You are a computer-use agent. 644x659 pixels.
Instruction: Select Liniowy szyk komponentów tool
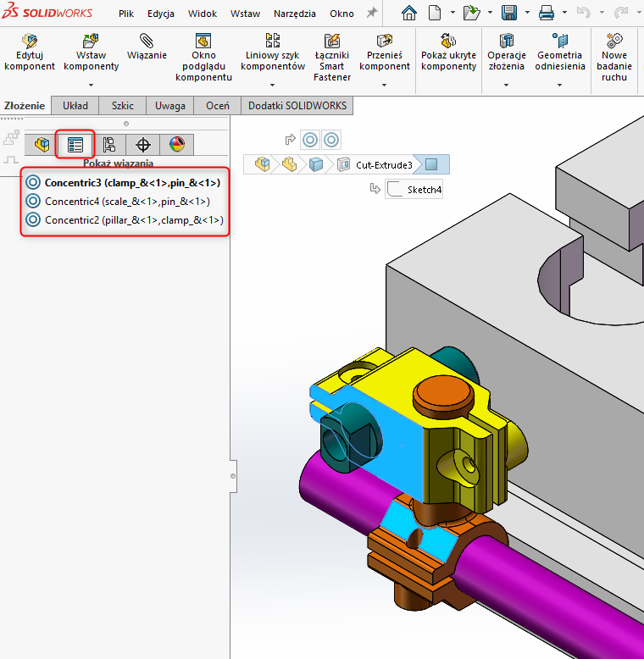click(272, 53)
